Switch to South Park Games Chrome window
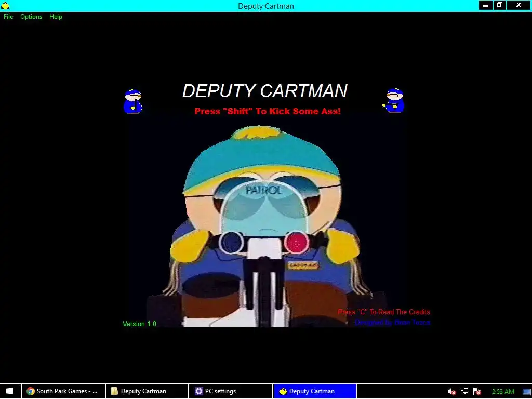Image resolution: width=532 pixels, height=399 pixels. 63,391
